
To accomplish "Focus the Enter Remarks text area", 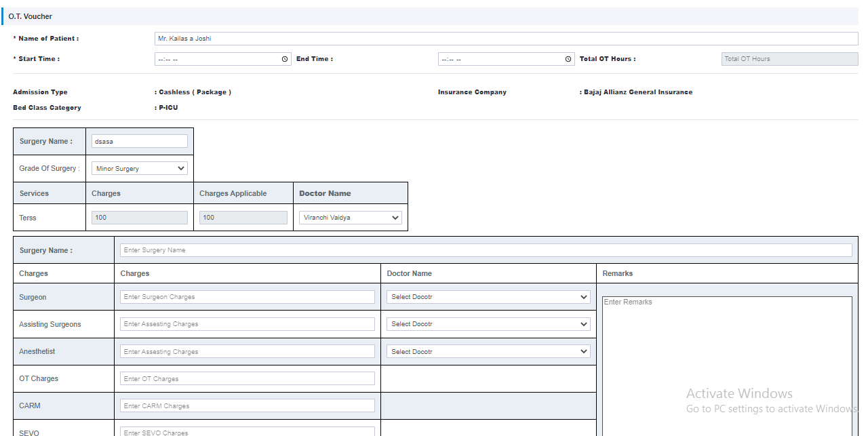I will pyautogui.click(x=727, y=366).
